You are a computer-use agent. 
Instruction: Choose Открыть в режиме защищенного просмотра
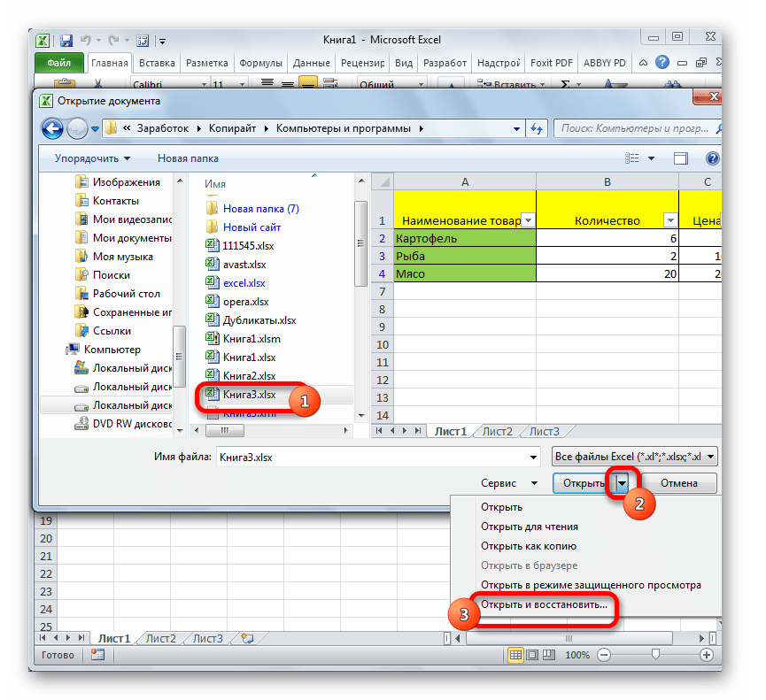tap(591, 585)
